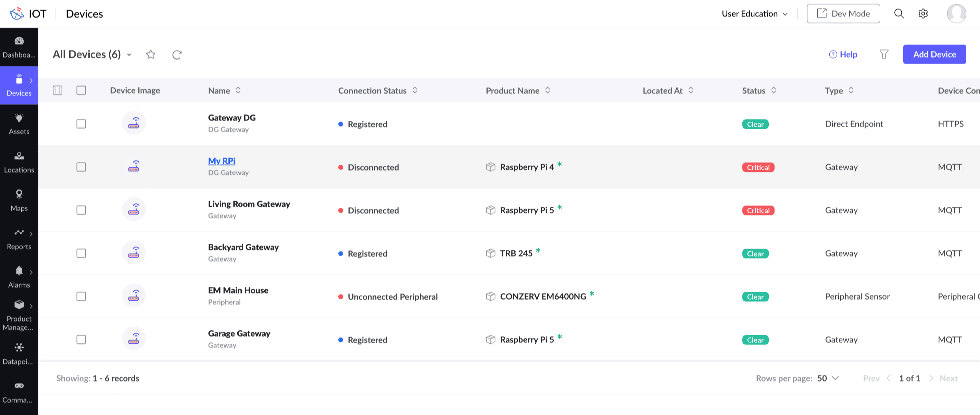This screenshot has height=415, width=980.
Task: Refresh the devices list
Action: [177, 54]
